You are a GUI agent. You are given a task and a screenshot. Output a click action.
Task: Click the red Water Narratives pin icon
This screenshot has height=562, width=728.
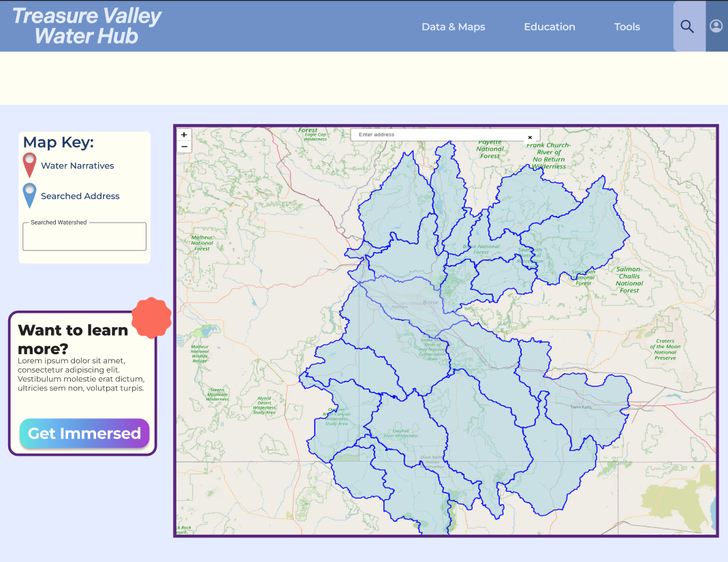point(29,166)
